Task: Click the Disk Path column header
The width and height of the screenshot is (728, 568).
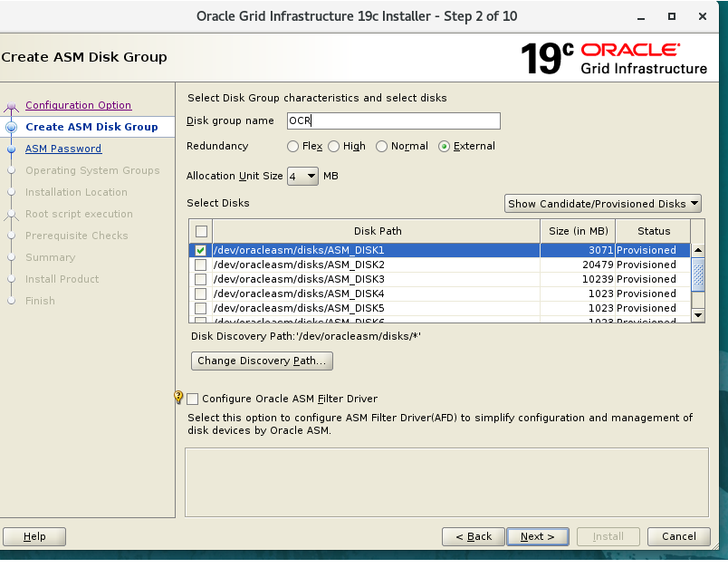Action: pos(377,231)
